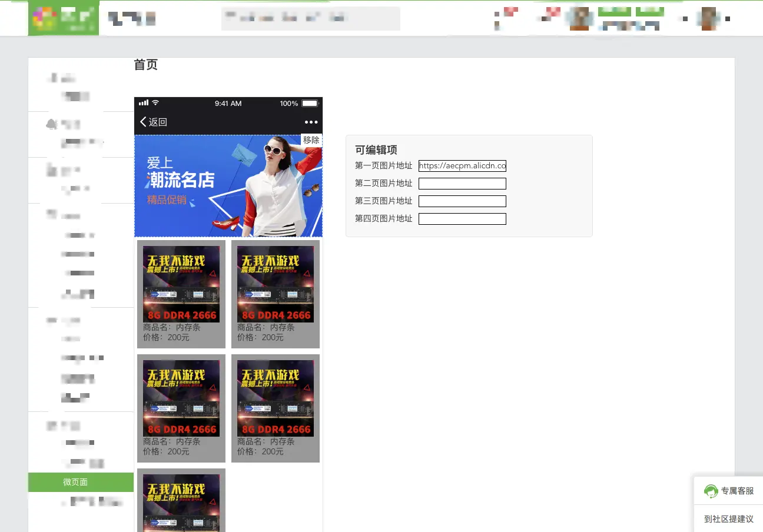Tap the back arrow beside 返回
Screen dimensions: 763x532
pos(143,122)
